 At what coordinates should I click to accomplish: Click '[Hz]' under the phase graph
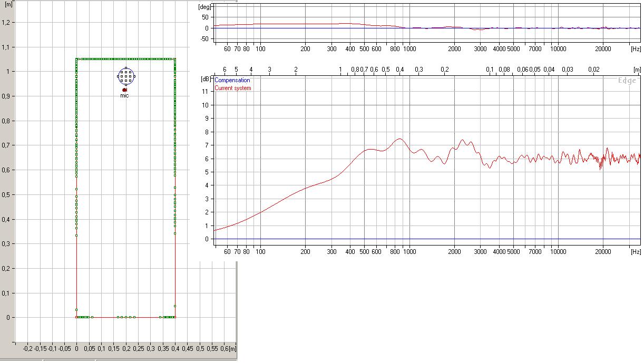(x=636, y=49)
